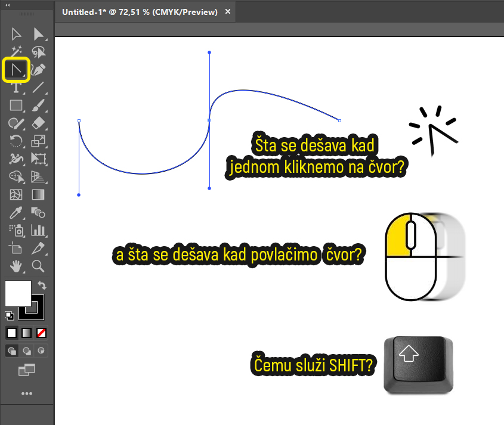Select the Slice tool
The width and height of the screenshot is (504, 425).
coord(38,249)
